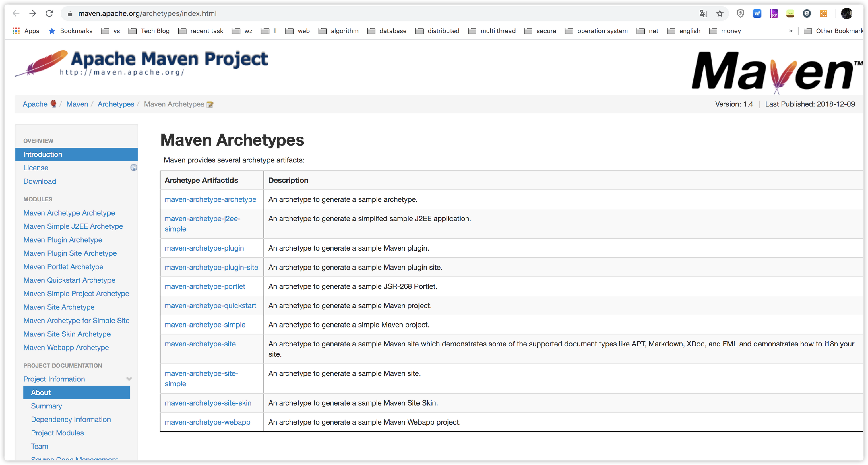Image resolution: width=868 pixels, height=465 pixels.
Task: Show hidden bookmarks with the double chevron
Action: (x=790, y=31)
